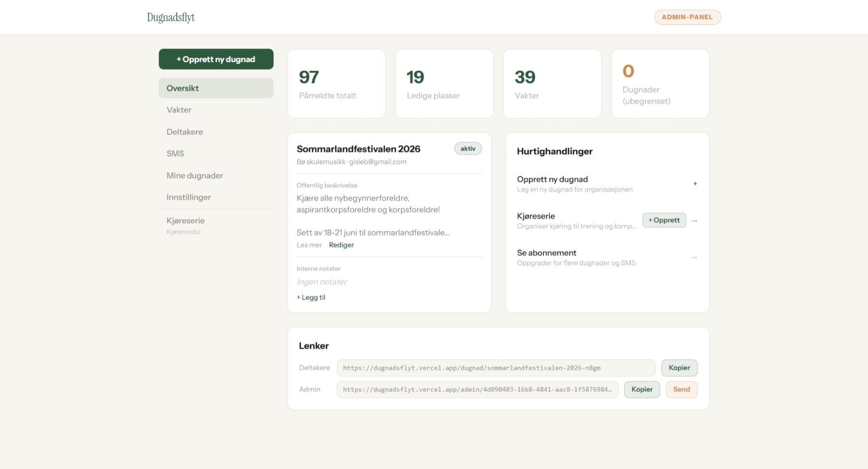Image resolution: width=868 pixels, height=469 pixels.
Task: Open Mine dugnader in the sidebar
Action: click(216, 175)
